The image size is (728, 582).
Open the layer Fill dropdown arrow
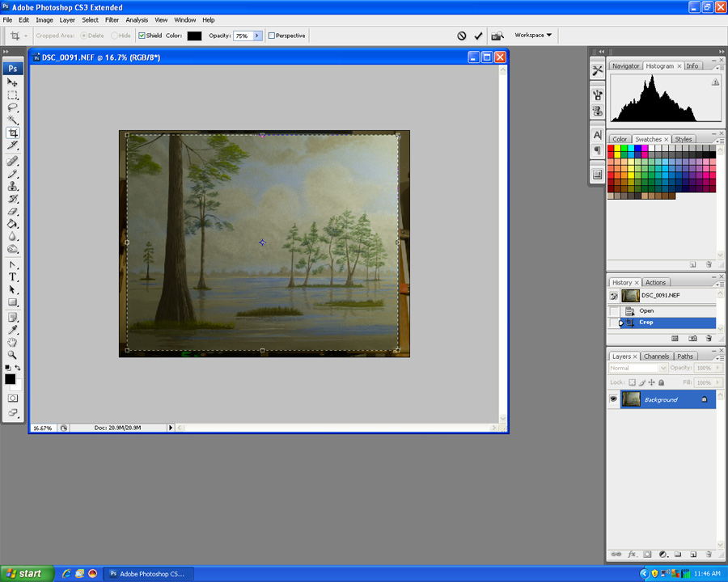[717, 382]
